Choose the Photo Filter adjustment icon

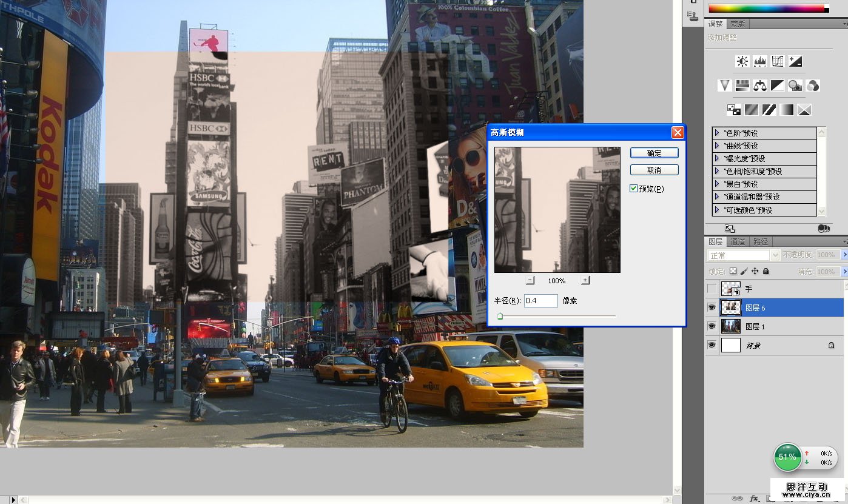point(795,86)
